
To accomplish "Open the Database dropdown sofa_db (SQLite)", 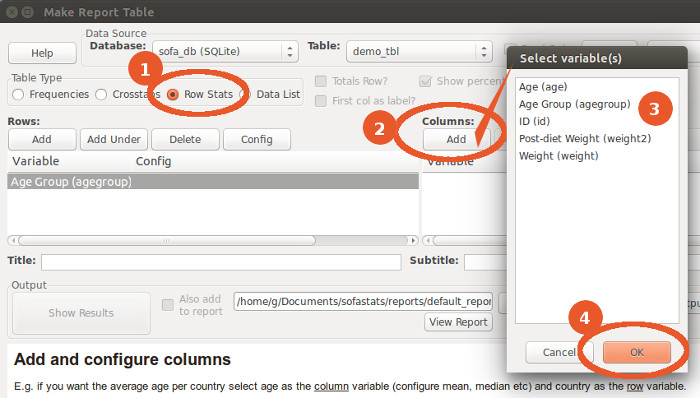I will [225, 52].
